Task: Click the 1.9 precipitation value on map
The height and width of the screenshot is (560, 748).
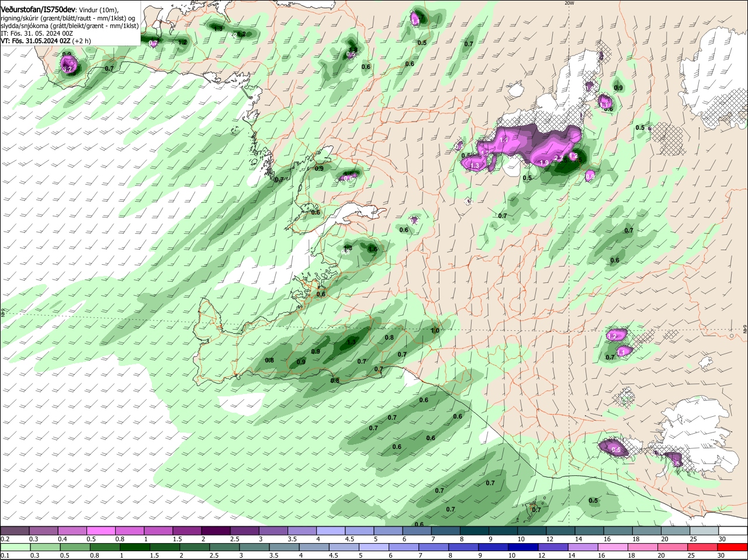Action: (543, 163)
